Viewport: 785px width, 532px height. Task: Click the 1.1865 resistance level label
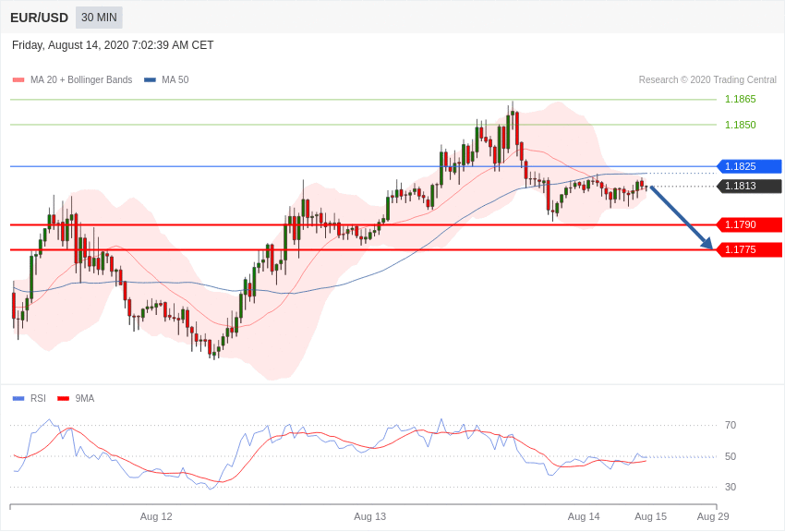tap(741, 99)
